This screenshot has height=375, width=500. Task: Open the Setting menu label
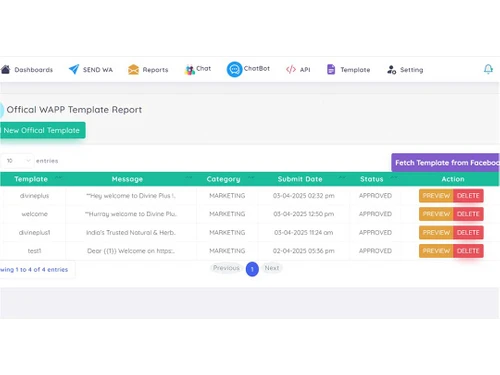coord(411,70)
